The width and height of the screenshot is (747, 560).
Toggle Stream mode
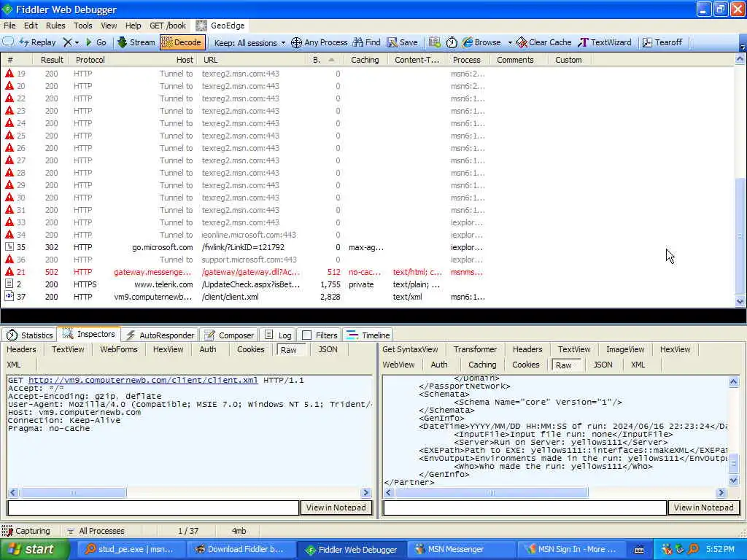pos(136,42)
